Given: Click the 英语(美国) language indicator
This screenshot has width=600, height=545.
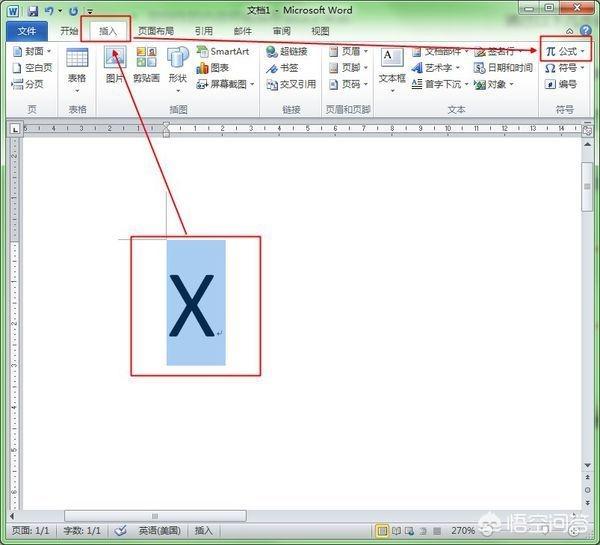Looking at the screenshot, I should point(160,530).
